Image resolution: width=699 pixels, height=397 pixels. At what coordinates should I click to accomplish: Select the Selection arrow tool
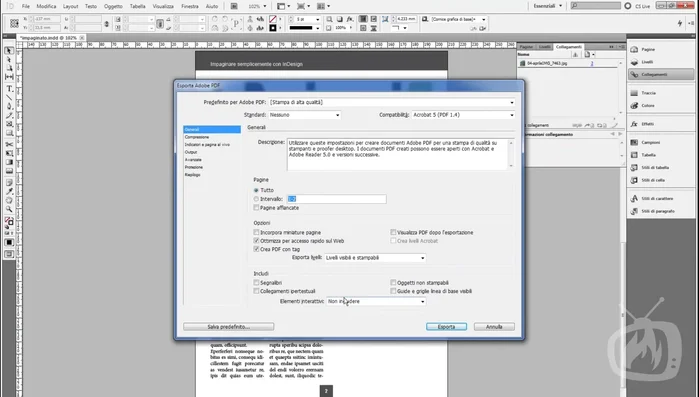tap(9, 51)
